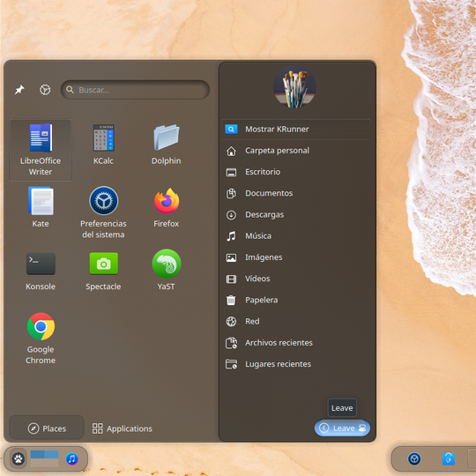Screen dimensions: 476x476
Task: Open Preferencias del sistema
Action: (103, 212)
